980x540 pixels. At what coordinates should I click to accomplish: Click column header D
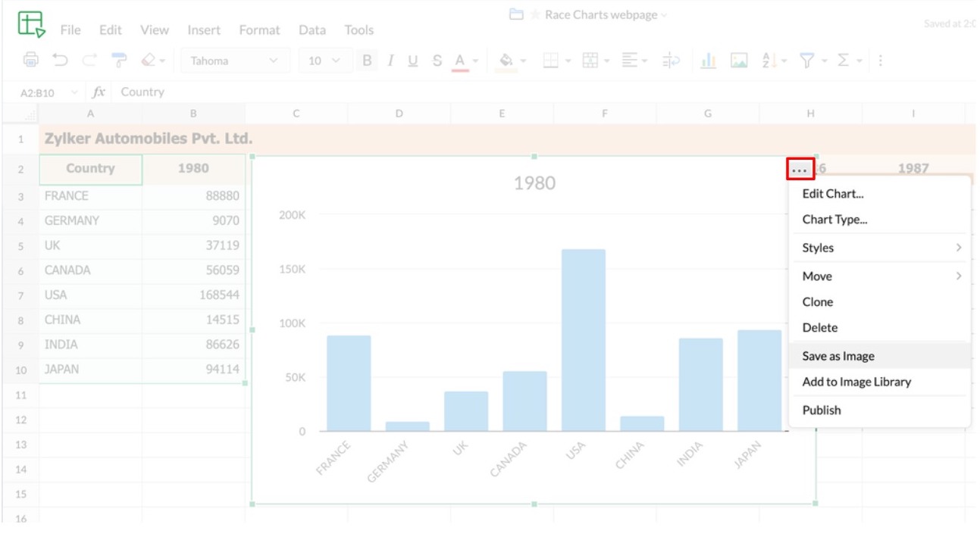[x=399, y=114]
